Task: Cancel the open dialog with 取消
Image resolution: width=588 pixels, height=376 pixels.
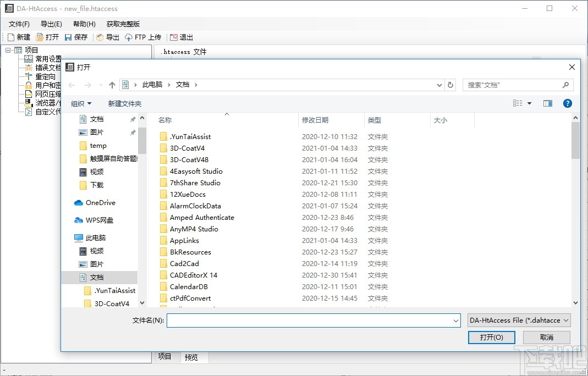Action: point(546,337)
